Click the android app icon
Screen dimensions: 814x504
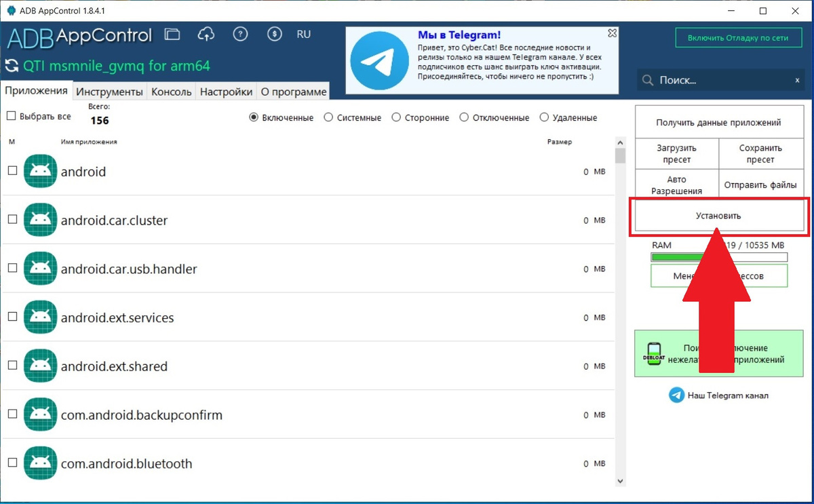40,172
